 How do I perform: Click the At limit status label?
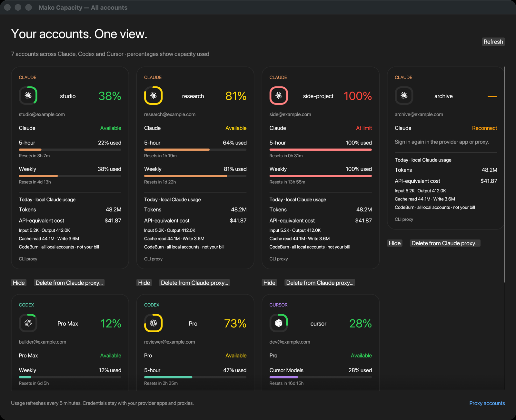(364, 128)
